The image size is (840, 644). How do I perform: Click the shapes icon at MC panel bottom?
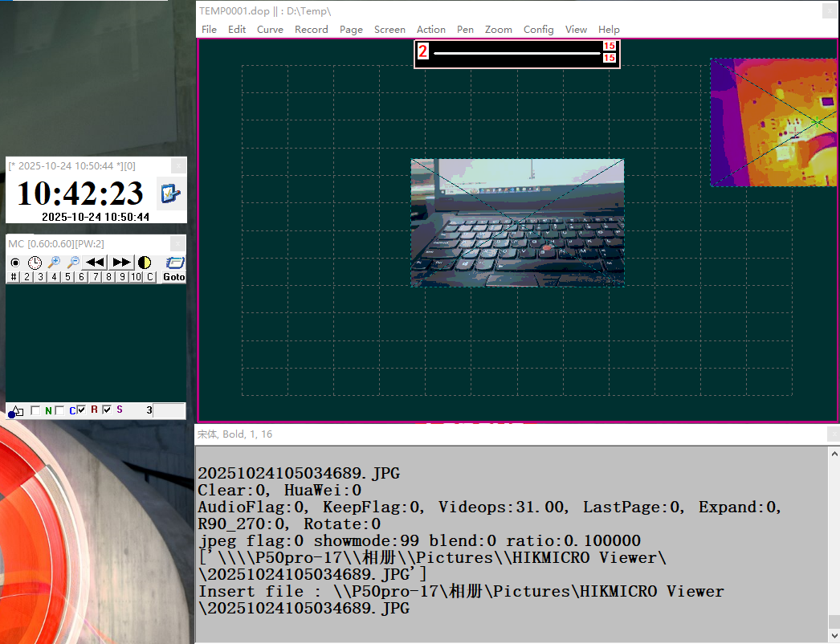coord(15,411)
